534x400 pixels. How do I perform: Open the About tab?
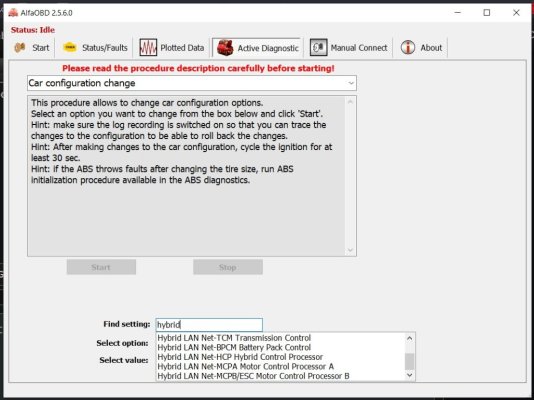[421, 48]
